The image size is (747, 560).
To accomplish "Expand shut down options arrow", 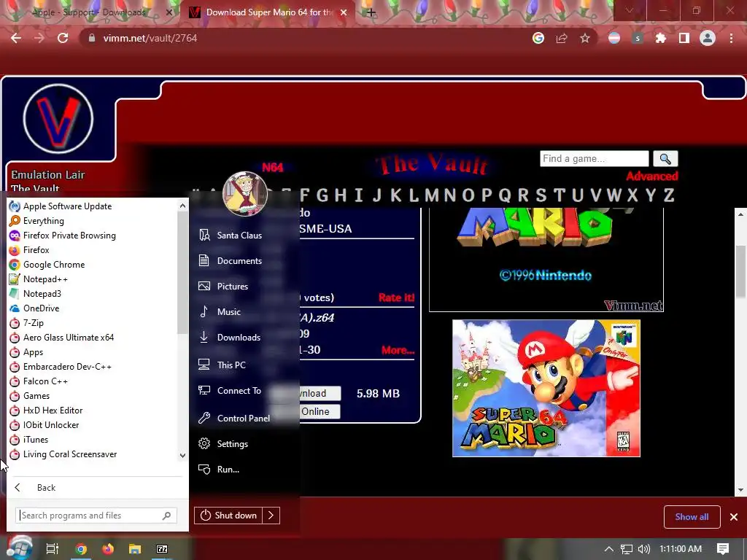I will (x=271, y=516).
